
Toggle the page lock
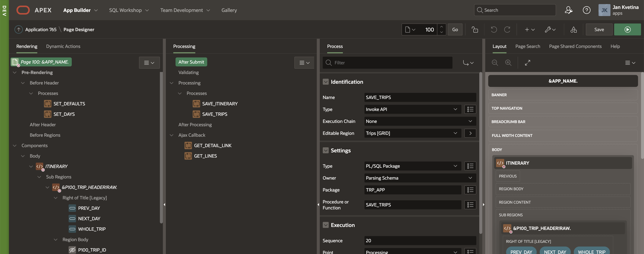475,29
